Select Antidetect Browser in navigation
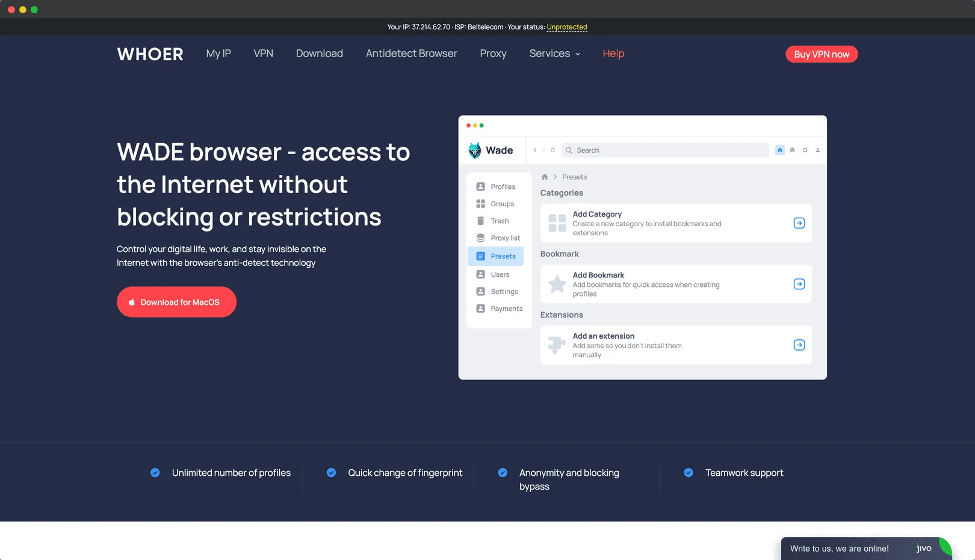 (x=412, y=54)
